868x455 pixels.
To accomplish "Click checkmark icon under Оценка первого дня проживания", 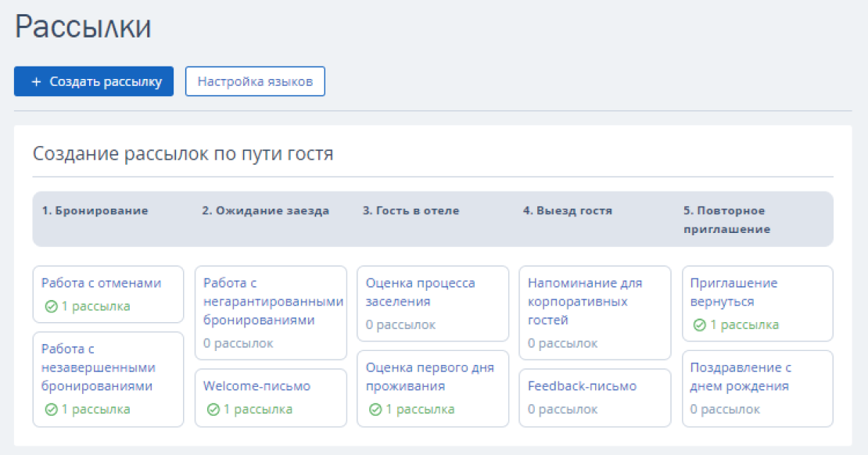I will [x=375, y=409].
